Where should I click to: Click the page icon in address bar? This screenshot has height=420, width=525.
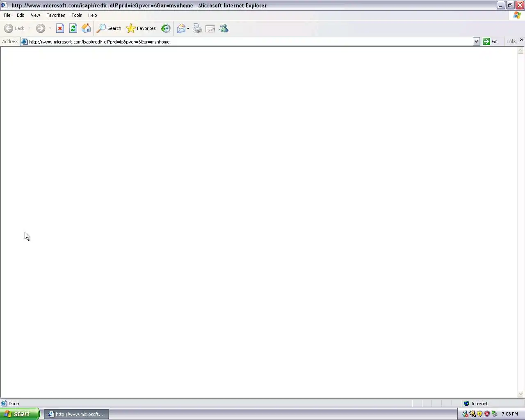[24, 41]
